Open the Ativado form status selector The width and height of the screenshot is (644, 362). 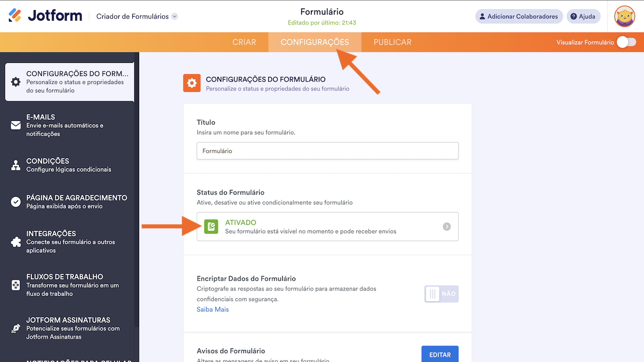[327, 227]
